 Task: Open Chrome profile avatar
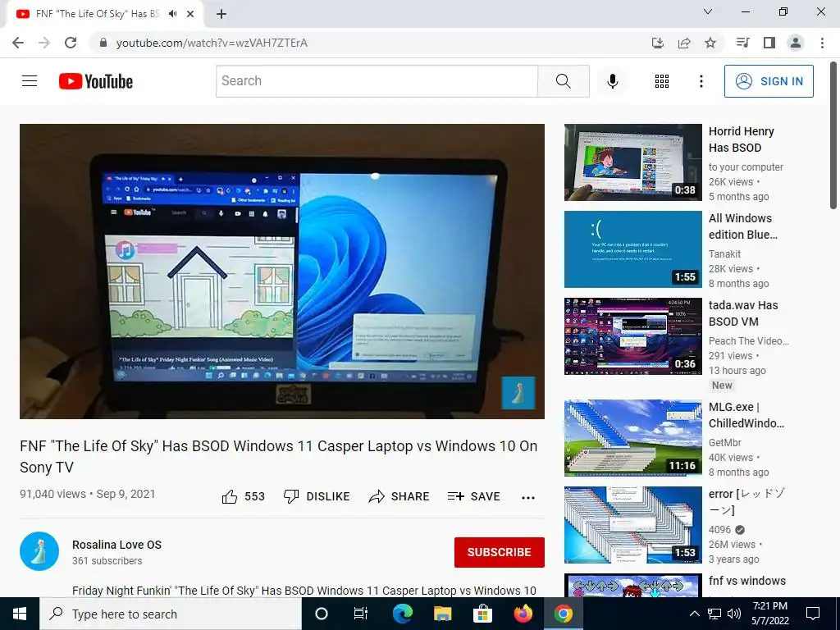pos(795,43)
